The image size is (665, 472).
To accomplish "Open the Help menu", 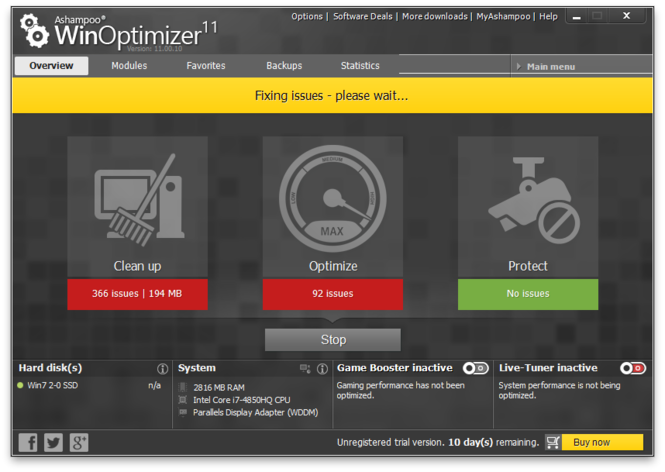I will 548,17.
